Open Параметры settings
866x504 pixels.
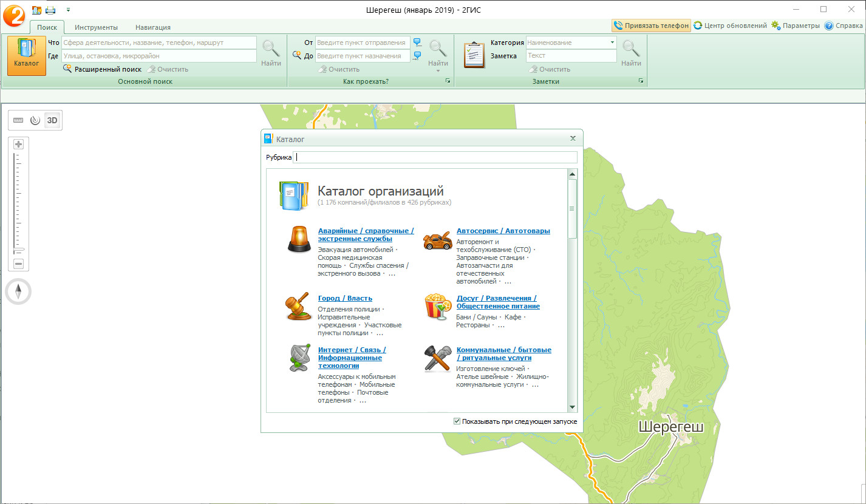click(796, 26)
